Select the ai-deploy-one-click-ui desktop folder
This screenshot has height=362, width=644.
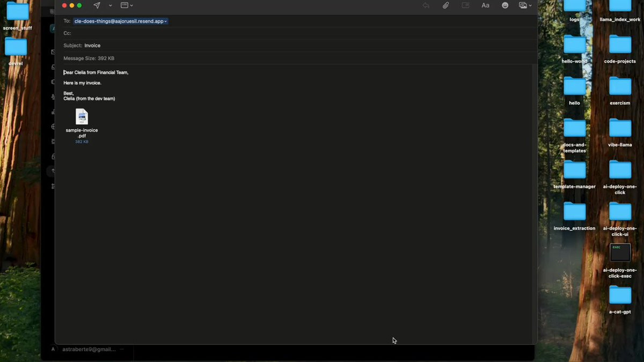coord(620,211)
